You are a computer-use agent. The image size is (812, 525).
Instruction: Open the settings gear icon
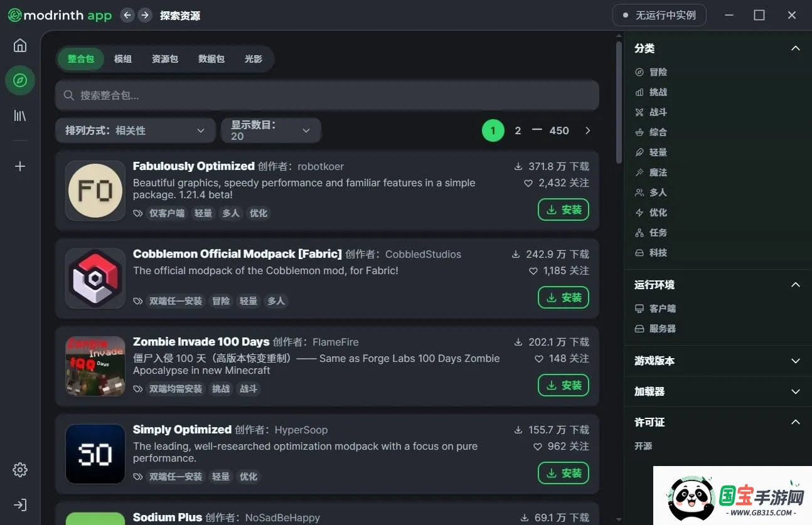click(20, 470)
